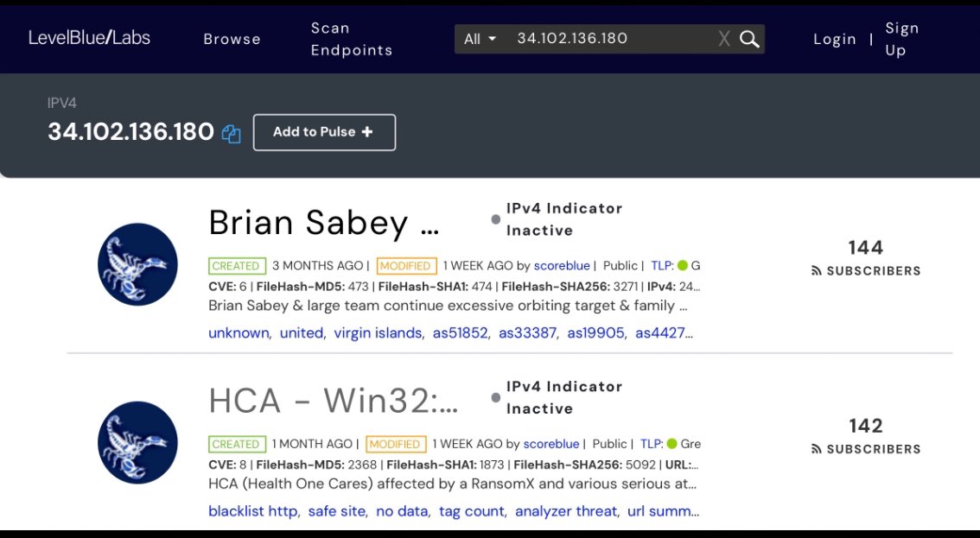Click RSS subscribers icon for 142 subscribers
The image size is (980, 538).
[816, 449]
